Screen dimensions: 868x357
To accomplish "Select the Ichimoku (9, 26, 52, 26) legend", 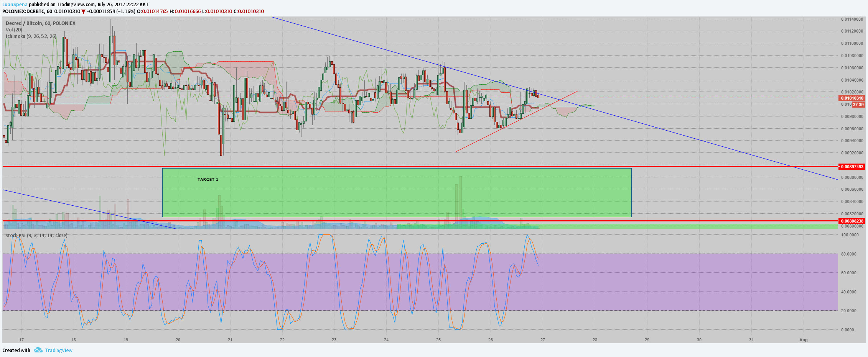I will [x=31, y=36].
